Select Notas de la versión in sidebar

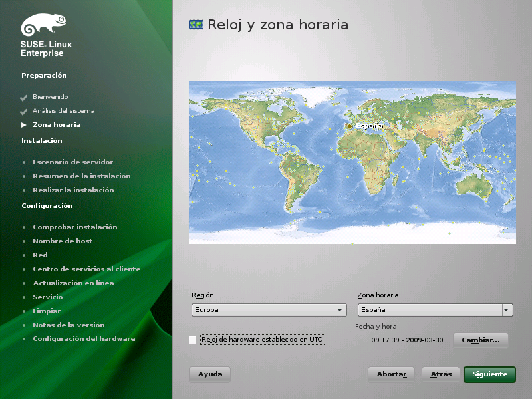click(x=68, y=325)
